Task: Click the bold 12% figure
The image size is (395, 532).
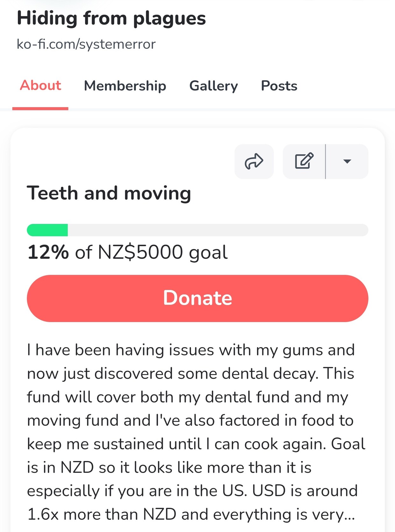Action: pyautogui.click(x=48, y=252)
